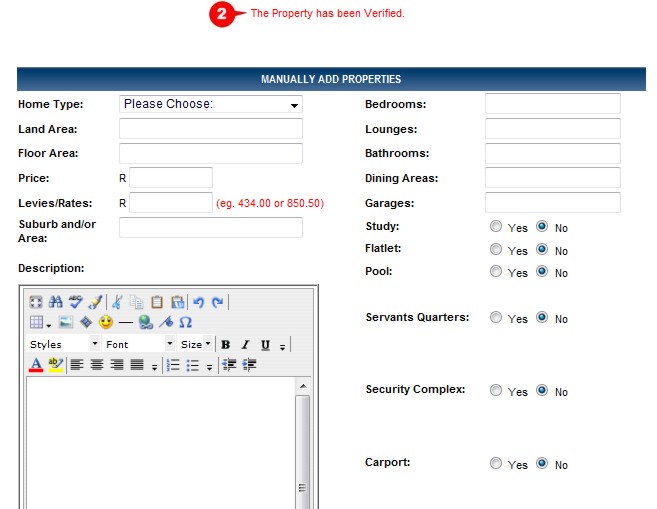Click the paintbrush format cleanup icon
Viewport: 657px width, 509px height.
coord(96,302)
